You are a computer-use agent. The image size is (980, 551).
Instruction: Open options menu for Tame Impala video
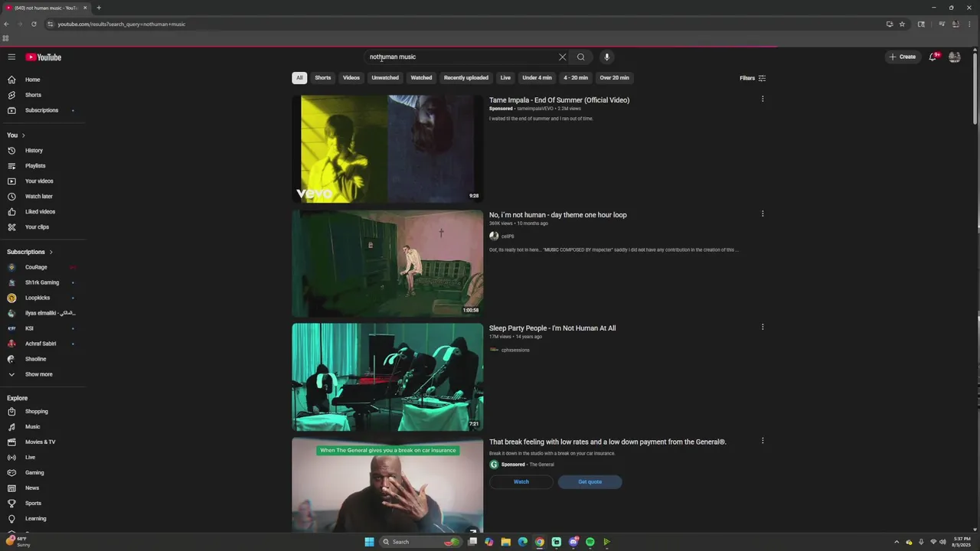(x=763, y=99)
